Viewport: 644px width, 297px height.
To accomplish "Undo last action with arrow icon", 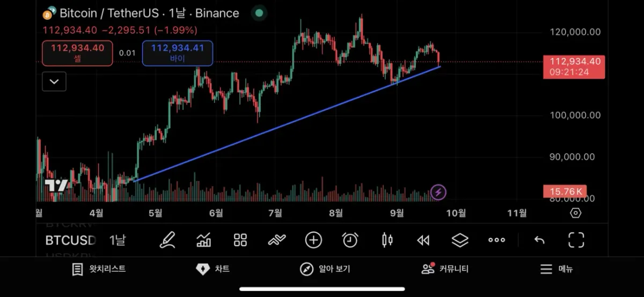I will click(x=539, y=240).
